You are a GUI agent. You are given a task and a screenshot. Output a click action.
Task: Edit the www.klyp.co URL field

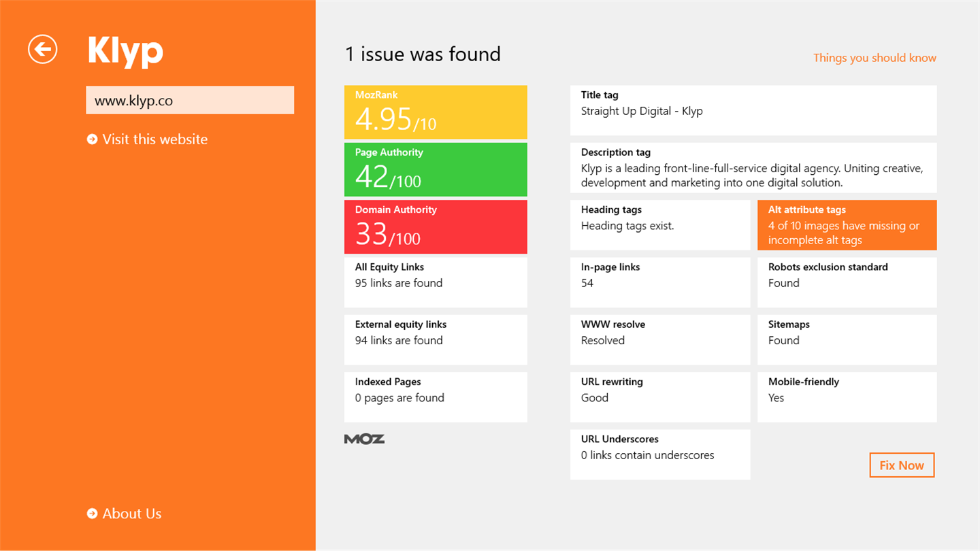click(x=190, y=100)
